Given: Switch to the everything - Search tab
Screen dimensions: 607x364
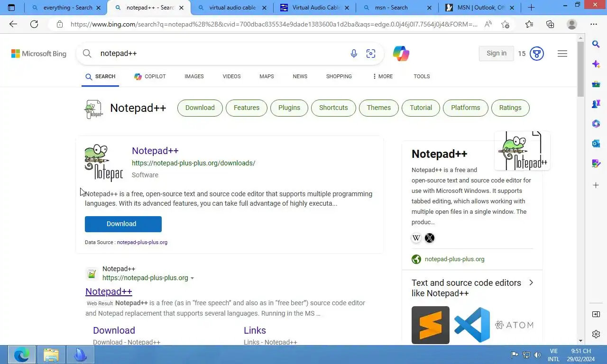Looking at the screenshot, I should (x=67, y=8).
